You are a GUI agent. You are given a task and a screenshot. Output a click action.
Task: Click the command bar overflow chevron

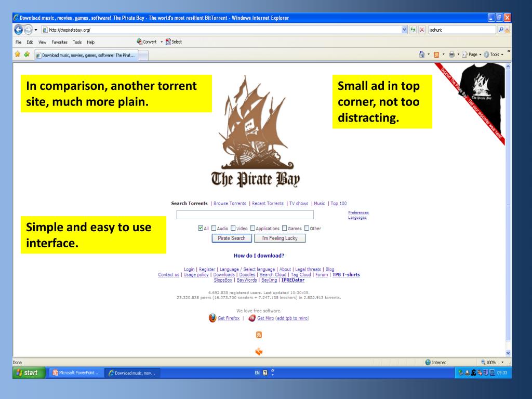[x=509, y=51]
